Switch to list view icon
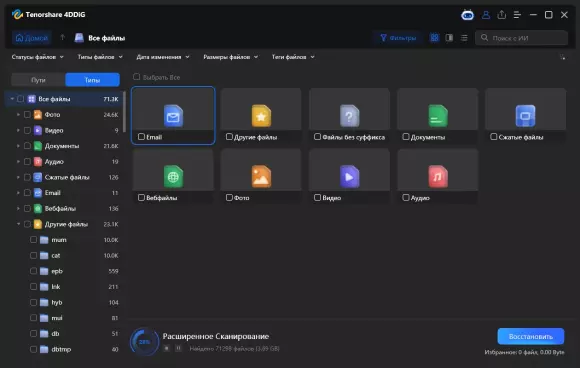Viewport: 580px width, 368px height. pos(464,38)
